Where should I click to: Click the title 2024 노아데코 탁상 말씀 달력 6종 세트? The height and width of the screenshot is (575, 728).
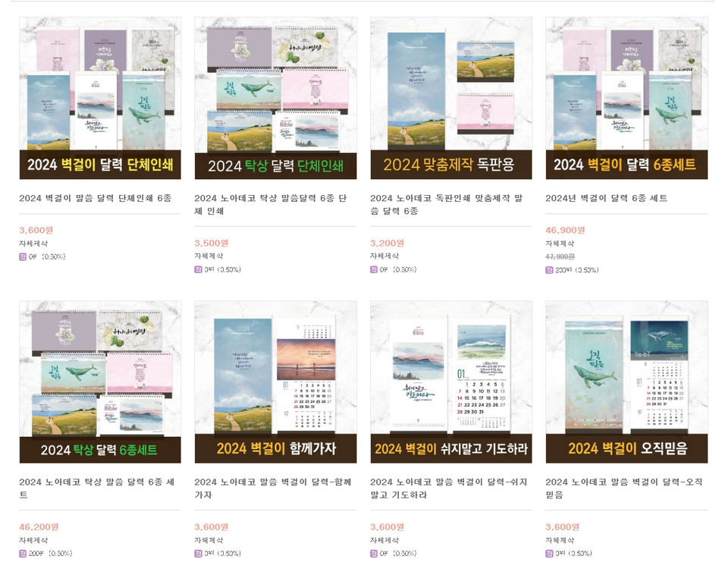coord(96,489)
